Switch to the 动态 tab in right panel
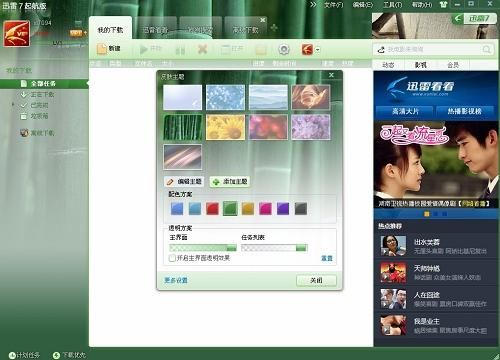The width and height of the screenshot is (500, 360). (388, 65)
